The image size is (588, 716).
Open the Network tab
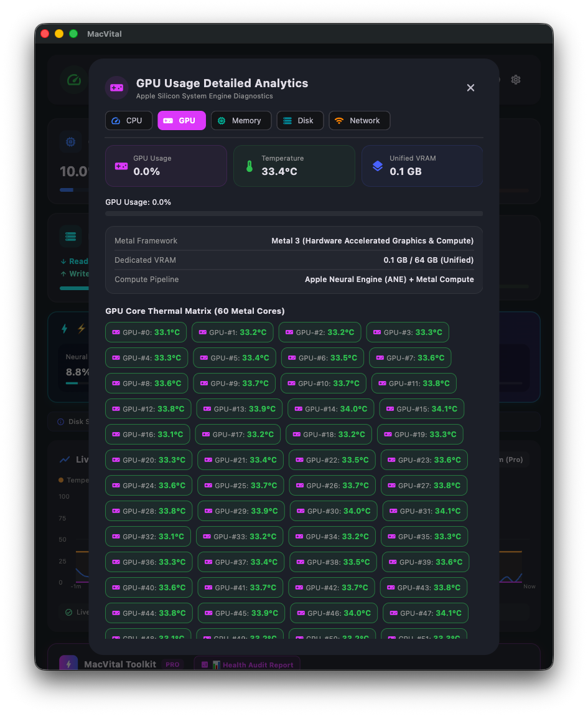(359, 121)
